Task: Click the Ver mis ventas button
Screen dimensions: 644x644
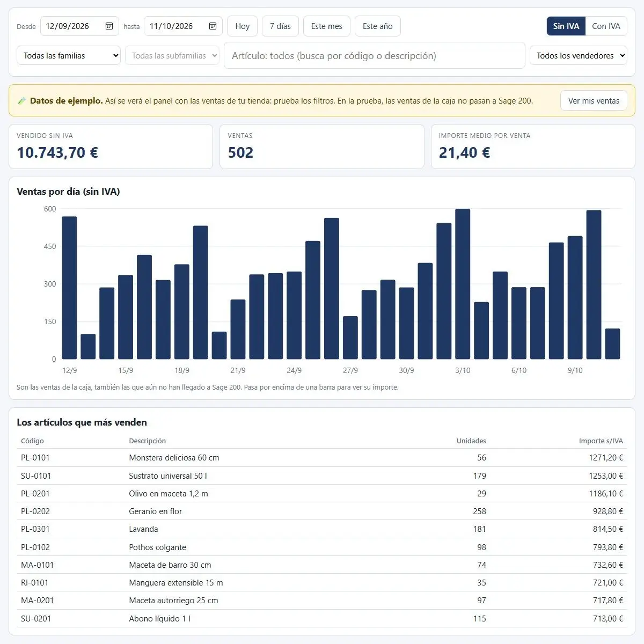Action: tap(594, 100)
